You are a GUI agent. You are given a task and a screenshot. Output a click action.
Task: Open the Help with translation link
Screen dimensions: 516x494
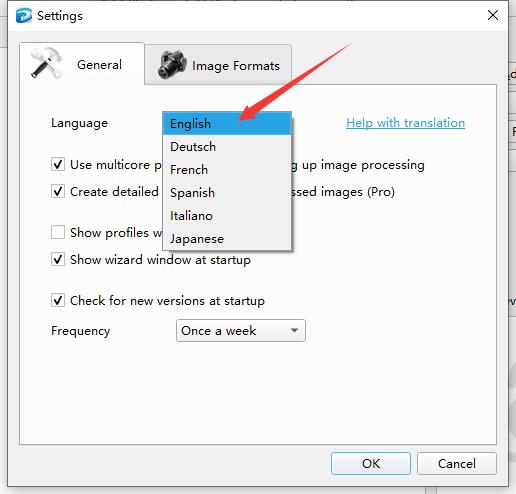click(x=405, y=123)
